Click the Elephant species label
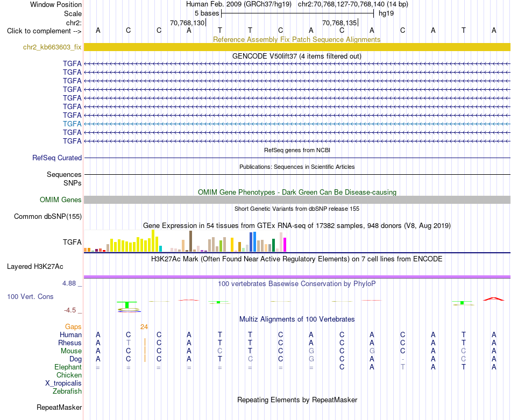 [x=68, y=367]
